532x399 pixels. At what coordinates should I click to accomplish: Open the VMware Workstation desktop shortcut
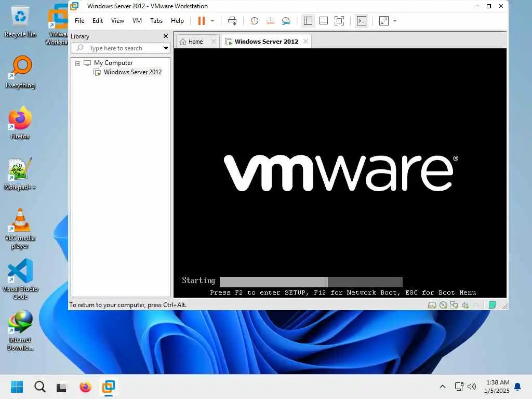point(57,24)
